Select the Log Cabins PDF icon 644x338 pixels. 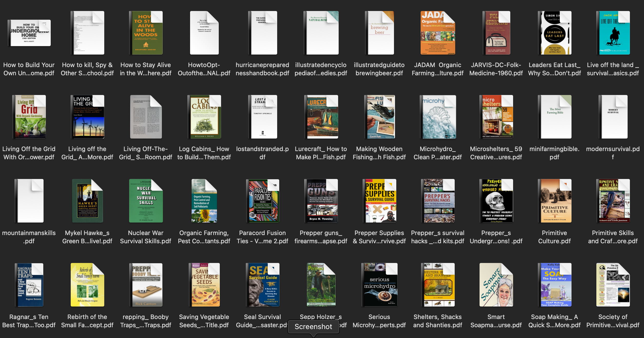tap(204, 117)
